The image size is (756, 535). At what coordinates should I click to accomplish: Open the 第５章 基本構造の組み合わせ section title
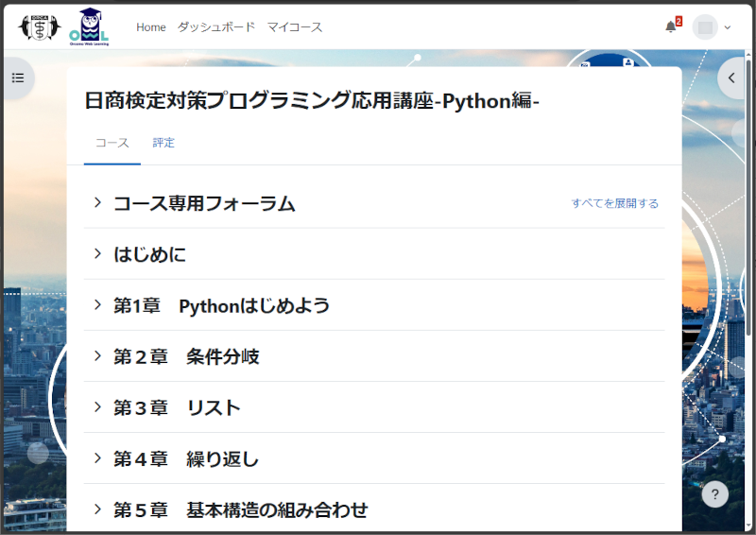tap(240, 509)
